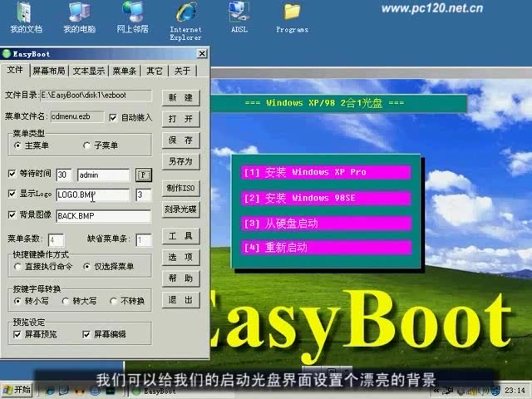Click the Internet Explorer quick launch icon

pos(50,391)
